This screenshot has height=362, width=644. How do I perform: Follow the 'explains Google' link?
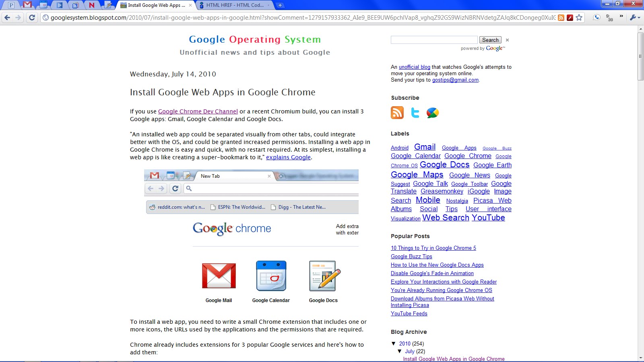coord(288,157)
